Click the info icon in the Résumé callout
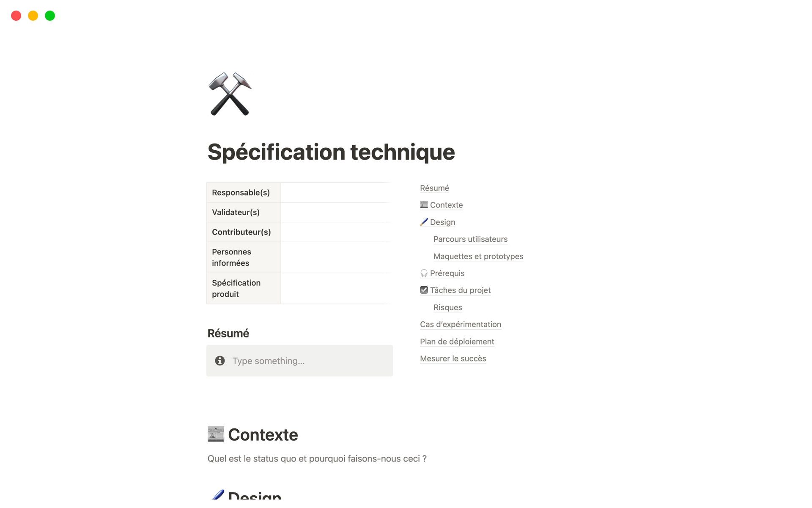Viewport: 812px width, 508px height. pos(219,361)
